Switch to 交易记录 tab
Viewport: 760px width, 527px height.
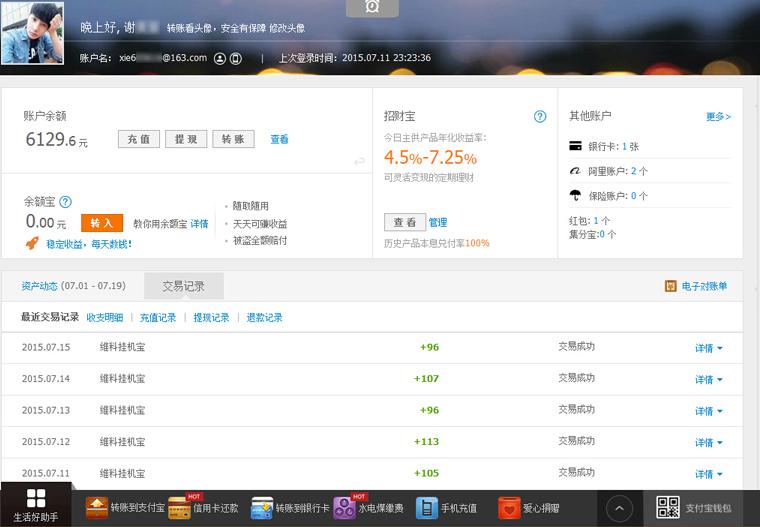(x=184, y=286)
